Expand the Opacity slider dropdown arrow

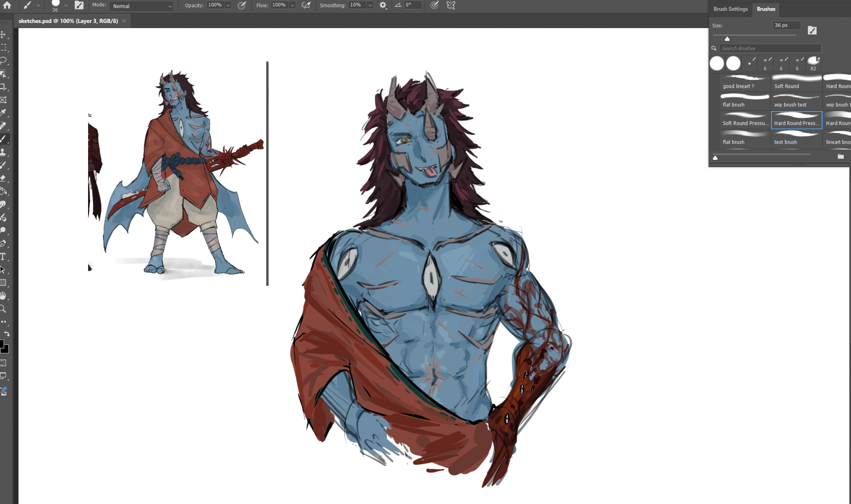tap(228, 6)
